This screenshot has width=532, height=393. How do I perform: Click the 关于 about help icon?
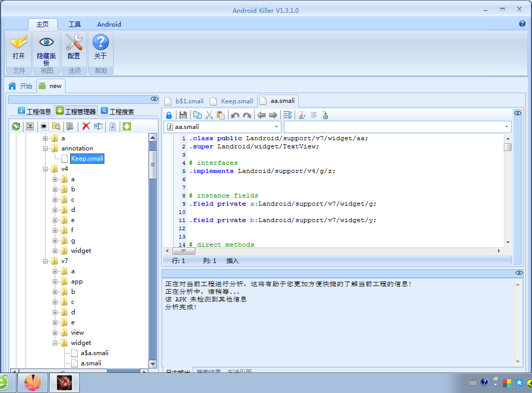point(100,43)
